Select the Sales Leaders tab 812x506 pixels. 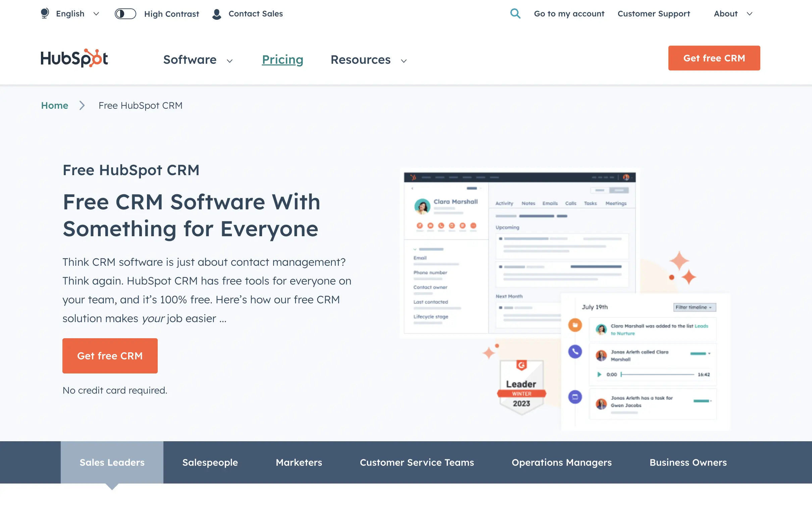point(112,462)
